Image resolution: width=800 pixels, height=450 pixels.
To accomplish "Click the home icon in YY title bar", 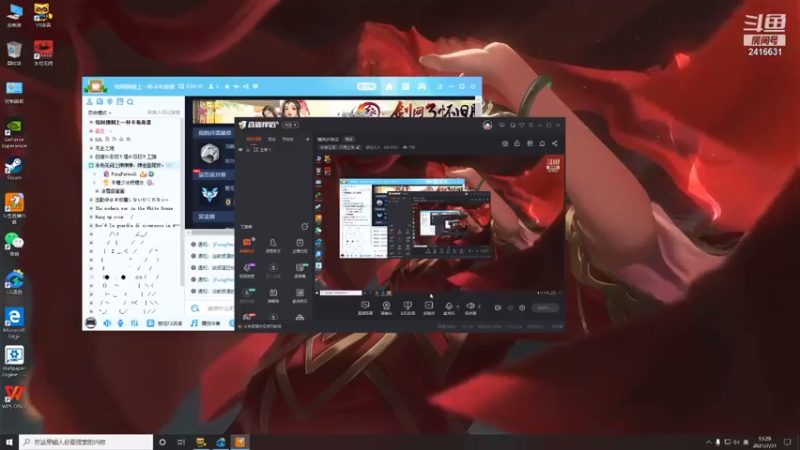I will (389, 87).
